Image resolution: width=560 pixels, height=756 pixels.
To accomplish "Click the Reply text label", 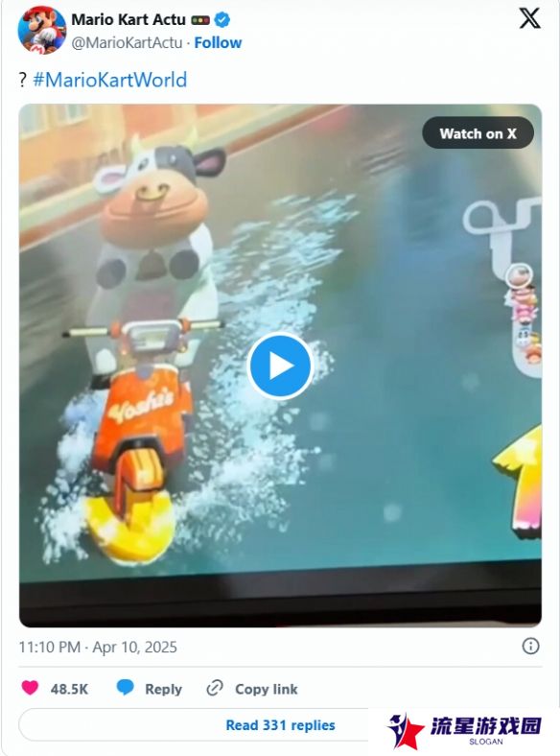I will [163, 690].
